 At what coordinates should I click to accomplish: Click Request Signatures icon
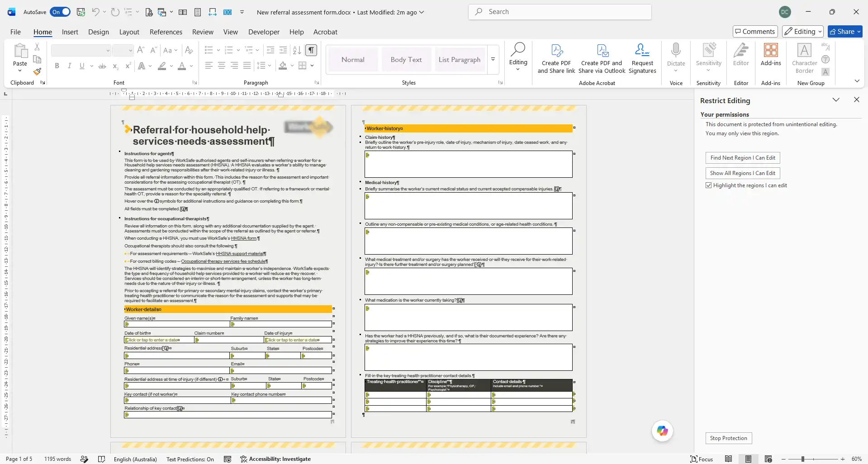[x=642, y=59]
